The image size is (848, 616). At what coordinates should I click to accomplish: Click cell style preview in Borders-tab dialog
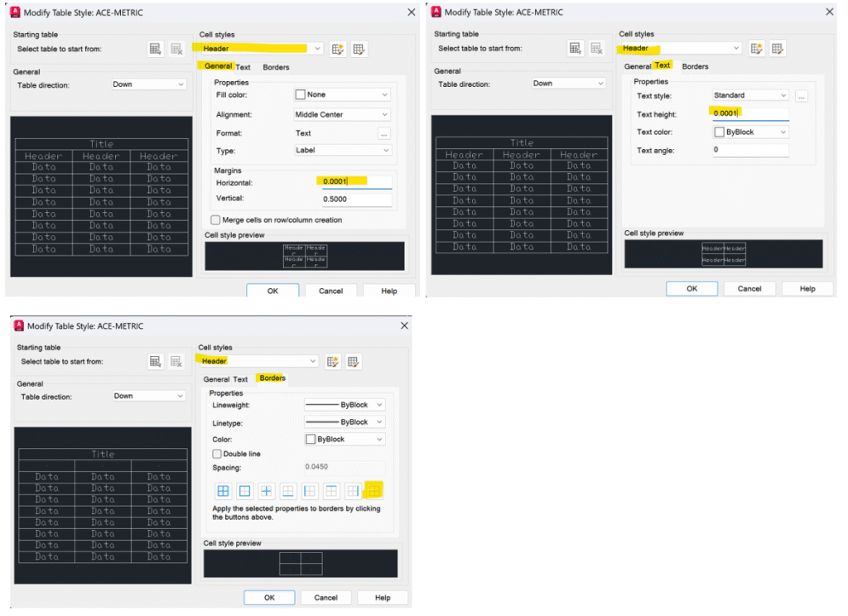point(300,564)
